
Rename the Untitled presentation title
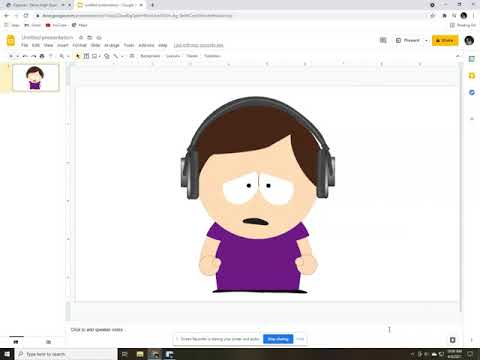tap(47, 37)
